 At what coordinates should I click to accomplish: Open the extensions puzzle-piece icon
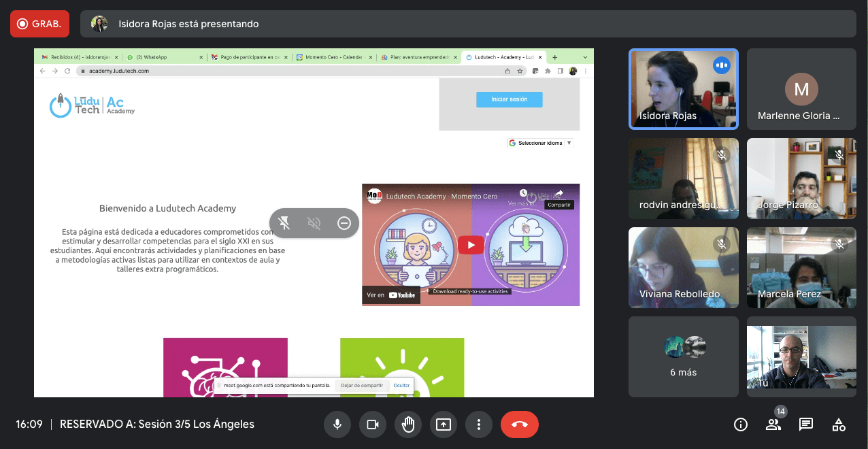click(548, 71)
